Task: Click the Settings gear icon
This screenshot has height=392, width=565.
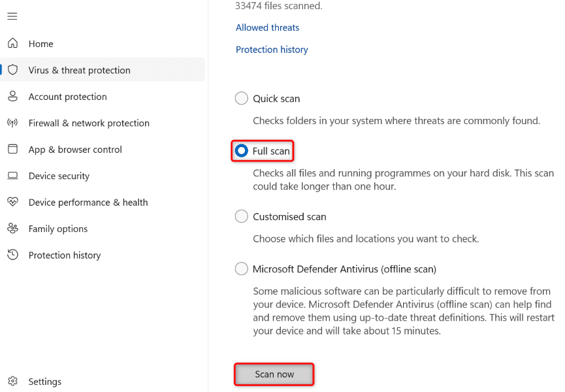Action: [x=12, y=382]
